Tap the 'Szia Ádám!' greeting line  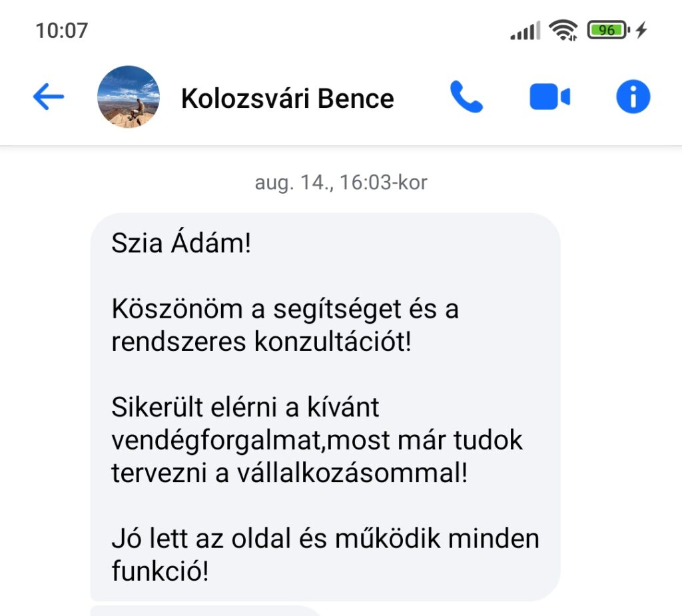coord(181,244)
